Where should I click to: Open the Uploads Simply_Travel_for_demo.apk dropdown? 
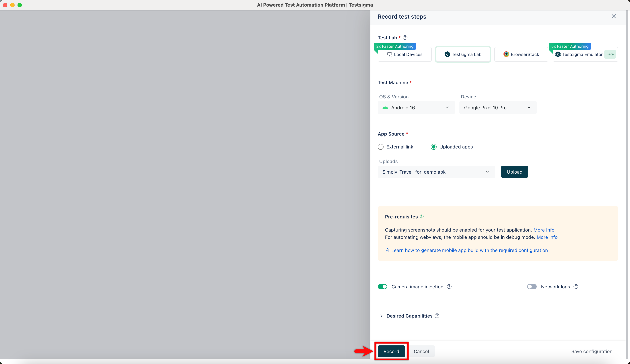[436, 172]
